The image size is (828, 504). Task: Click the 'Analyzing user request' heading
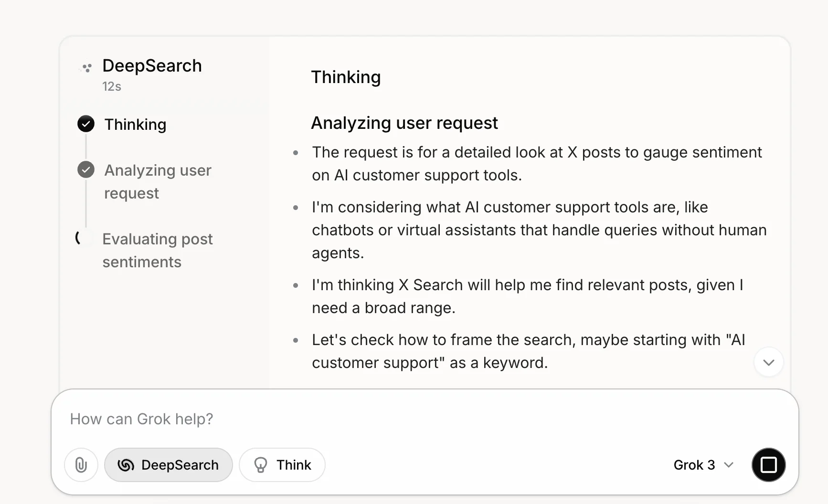(x=404, y=123)
